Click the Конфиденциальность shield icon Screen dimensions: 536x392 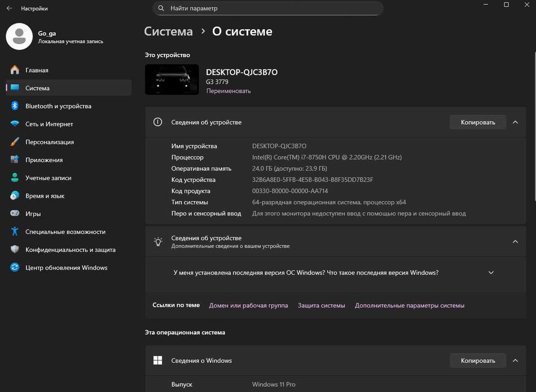pyautogui.click(x=15, y=249)
